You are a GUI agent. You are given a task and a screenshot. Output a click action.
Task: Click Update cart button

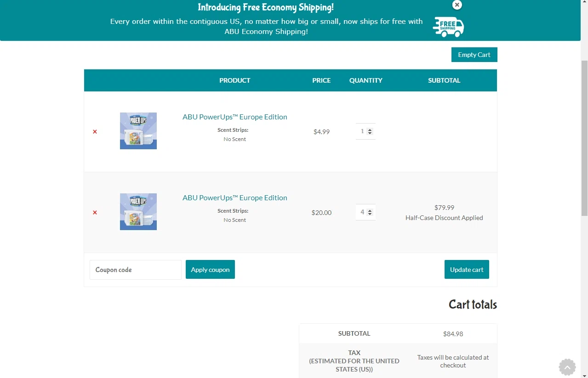coord(467,269)
